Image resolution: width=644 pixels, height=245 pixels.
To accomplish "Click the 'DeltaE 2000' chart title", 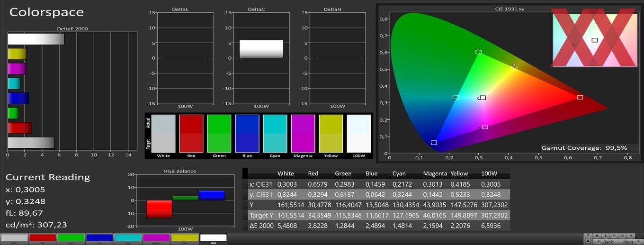I will pos(72,29).
